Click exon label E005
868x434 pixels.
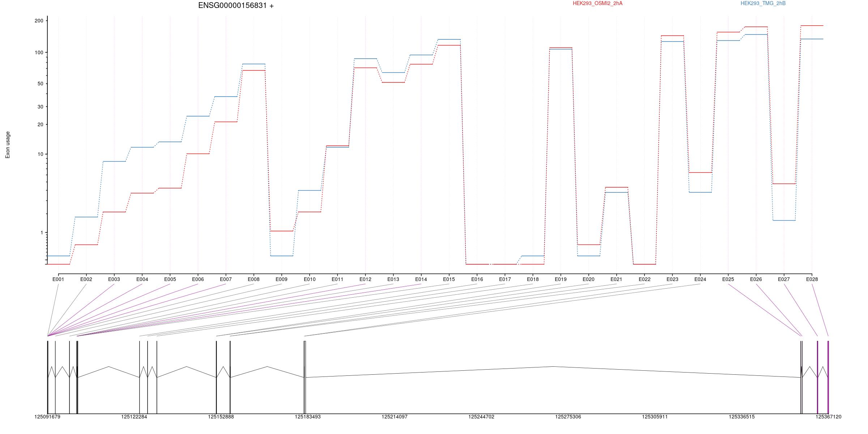170,279
